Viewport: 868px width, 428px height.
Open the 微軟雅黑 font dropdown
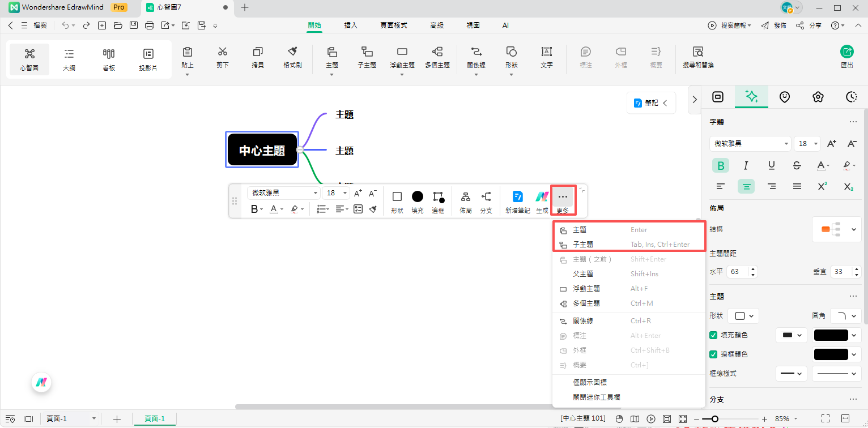point(786,143)
